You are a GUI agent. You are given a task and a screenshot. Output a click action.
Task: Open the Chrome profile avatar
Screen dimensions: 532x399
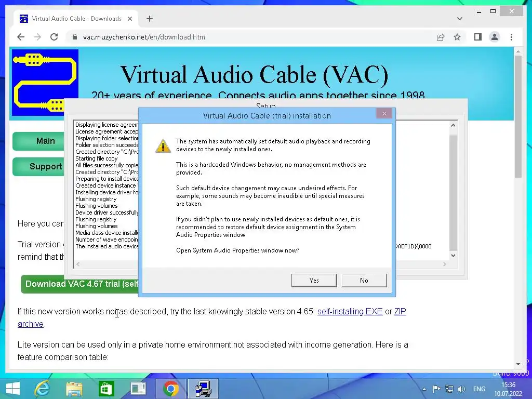tap(495, 37)
